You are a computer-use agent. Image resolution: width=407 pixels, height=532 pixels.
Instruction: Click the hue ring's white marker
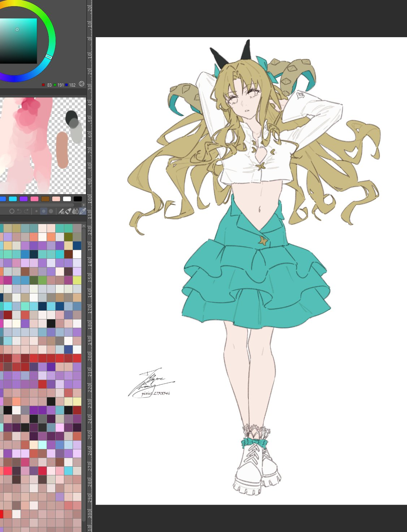pos(49,57)
